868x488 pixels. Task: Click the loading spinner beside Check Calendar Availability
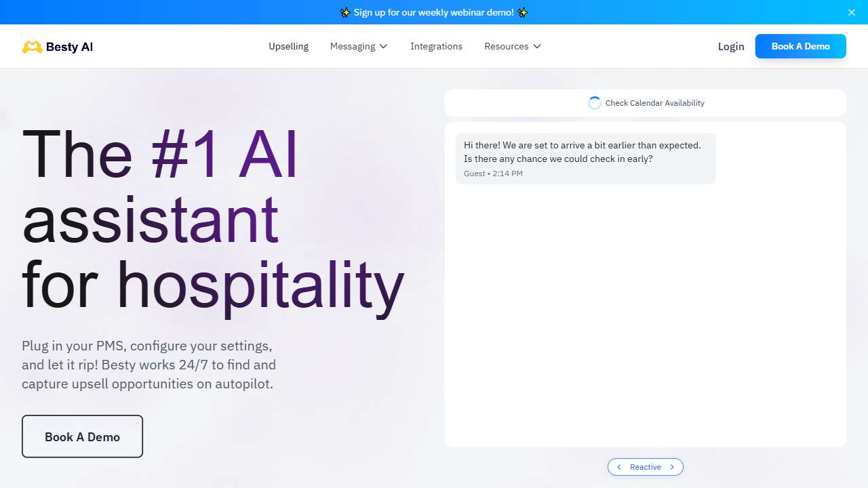595,103
